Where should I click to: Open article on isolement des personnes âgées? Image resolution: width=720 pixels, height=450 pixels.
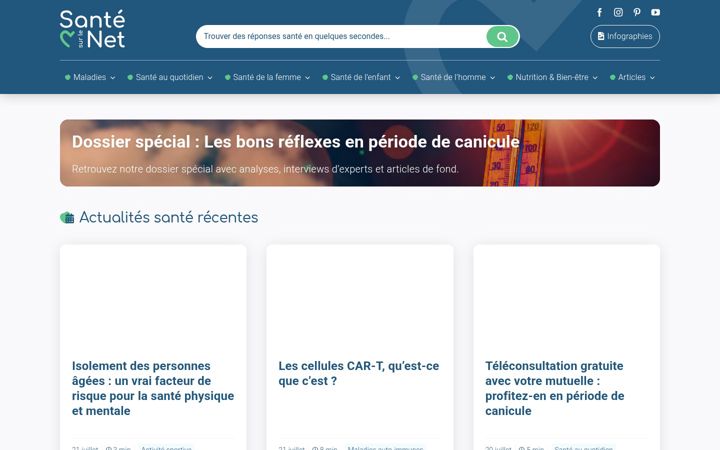point(153,388)
